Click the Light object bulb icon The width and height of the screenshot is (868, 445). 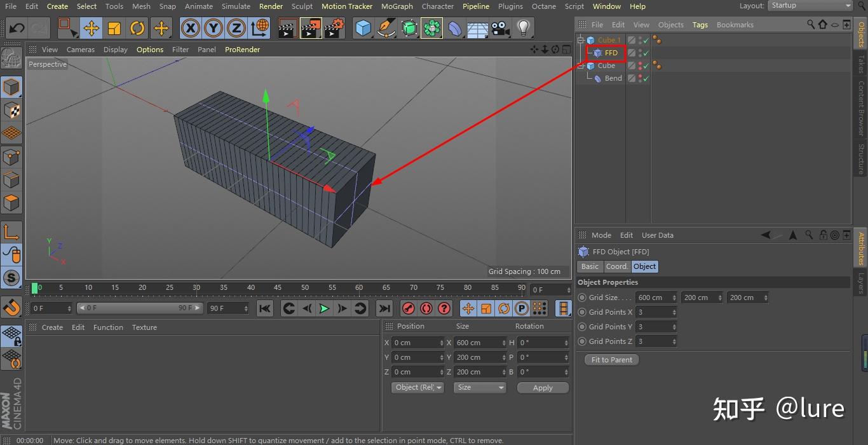coord(523,28)
